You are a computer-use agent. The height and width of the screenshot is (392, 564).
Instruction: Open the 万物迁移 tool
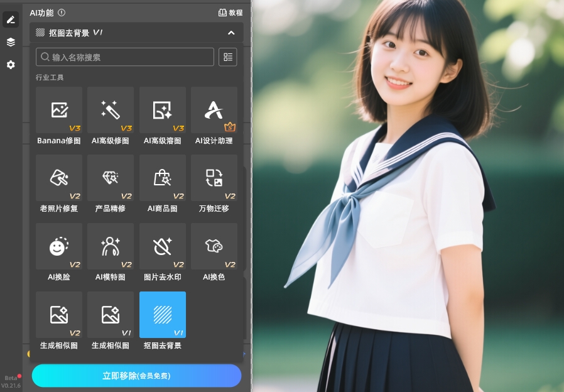tap(214, 178)
